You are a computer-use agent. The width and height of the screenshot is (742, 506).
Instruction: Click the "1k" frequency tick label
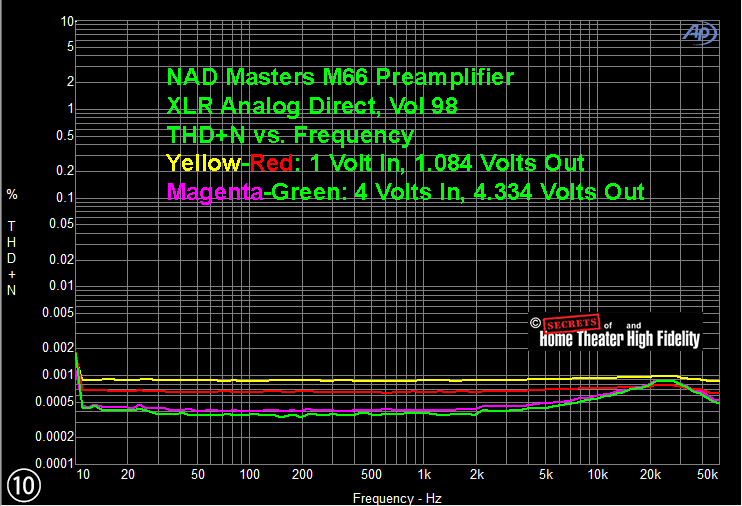pyautogui.click(x=424, y=475)
